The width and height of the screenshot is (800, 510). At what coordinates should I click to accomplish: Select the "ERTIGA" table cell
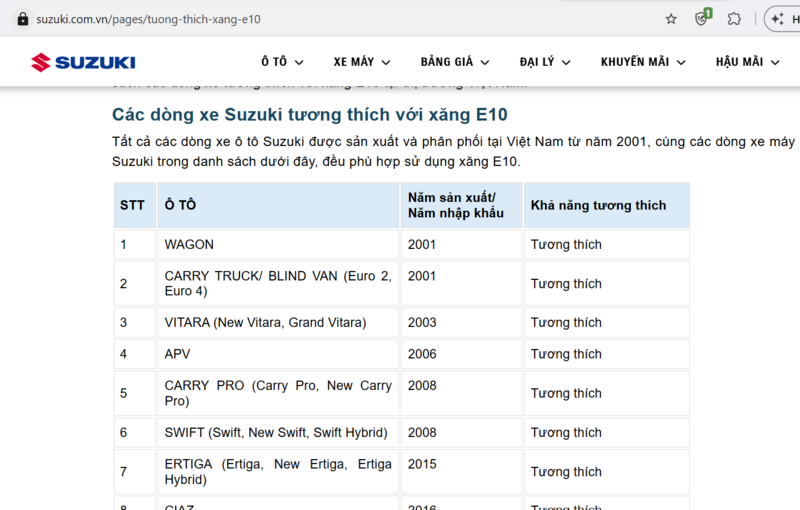pyautogui.click(x=278, y=472)
